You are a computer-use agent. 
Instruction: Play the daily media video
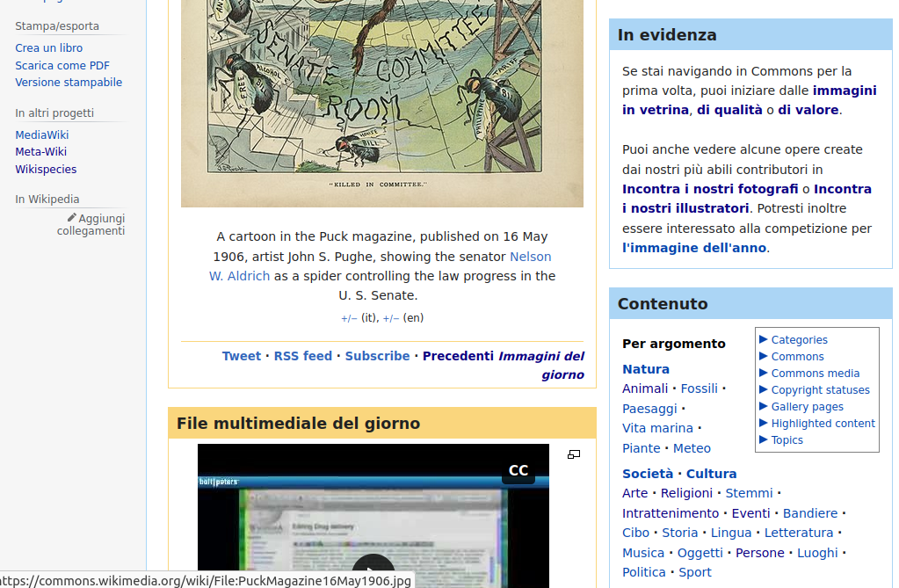tap(373, 570)
